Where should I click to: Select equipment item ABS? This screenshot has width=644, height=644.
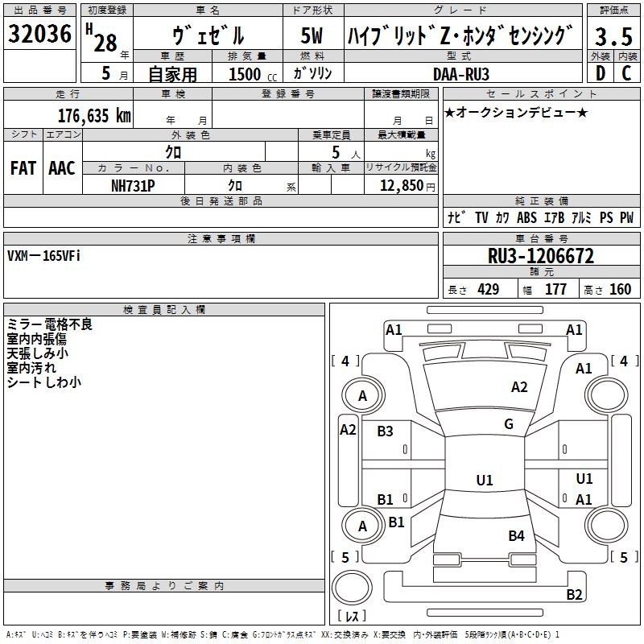click(526, 217)
